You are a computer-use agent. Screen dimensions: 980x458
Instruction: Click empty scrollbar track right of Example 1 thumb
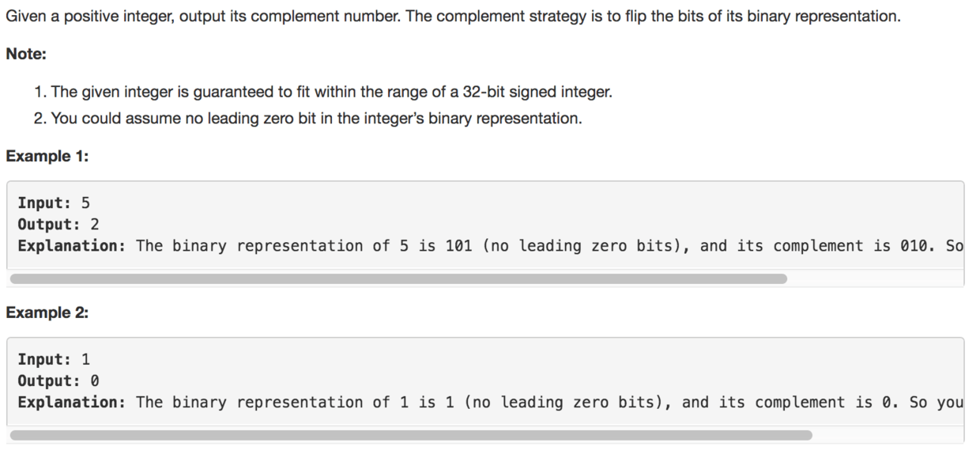876,278
